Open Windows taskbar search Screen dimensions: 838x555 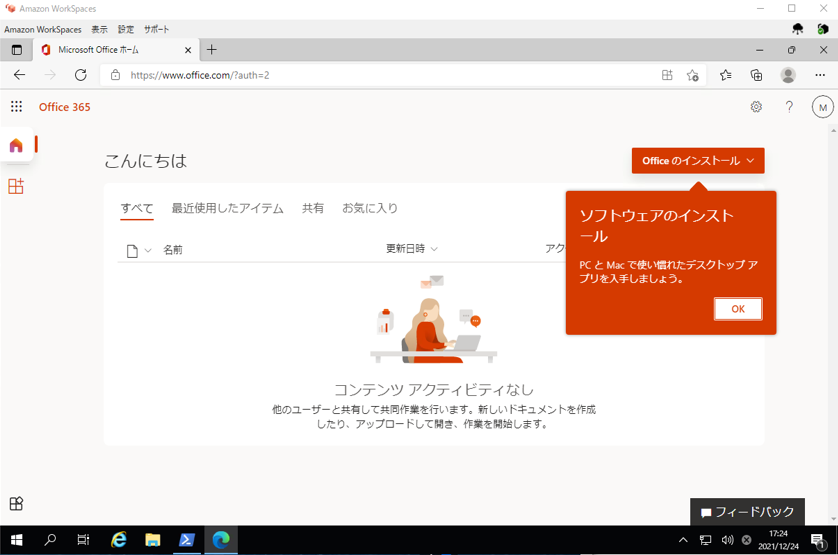50,540
